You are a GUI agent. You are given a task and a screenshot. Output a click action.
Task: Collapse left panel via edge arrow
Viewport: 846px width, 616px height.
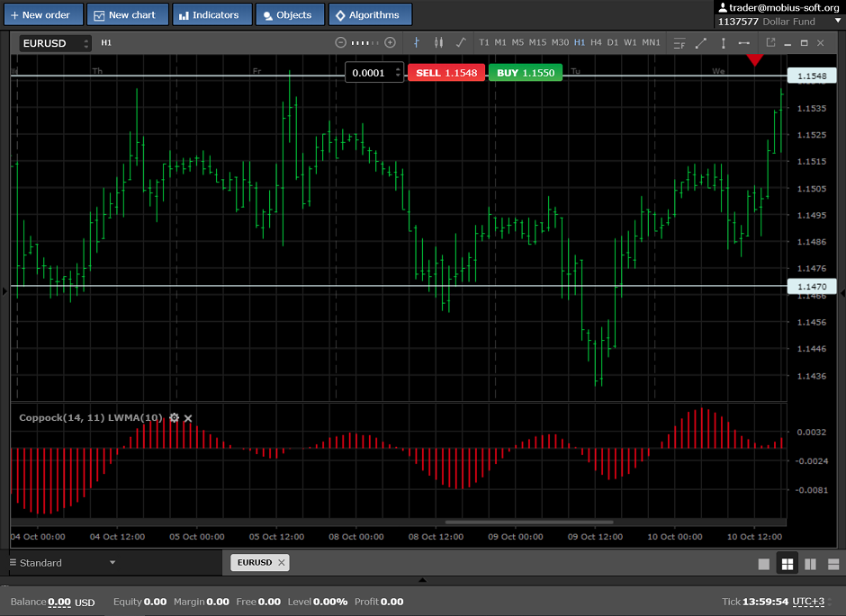pyautogui.click(x=4, y=291)
